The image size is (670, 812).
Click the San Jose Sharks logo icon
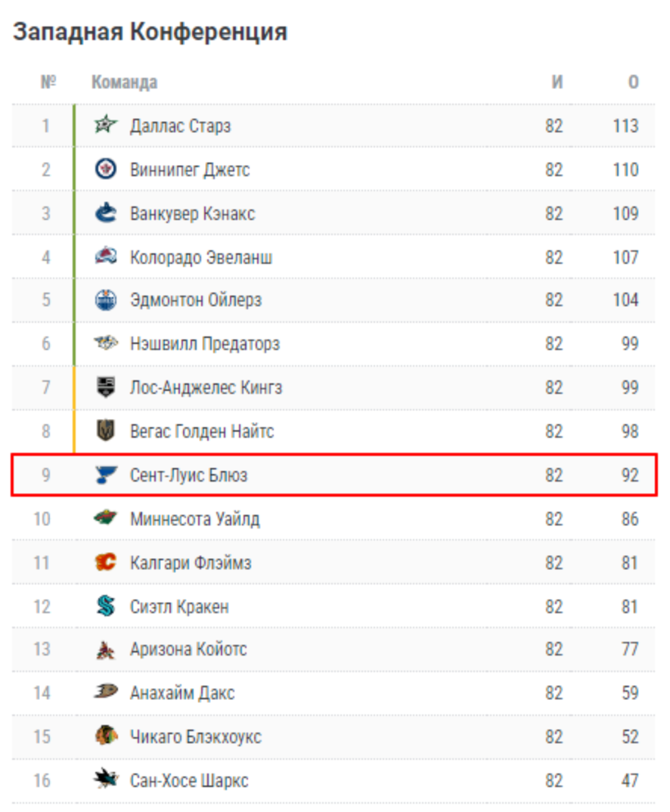point(105,780)
